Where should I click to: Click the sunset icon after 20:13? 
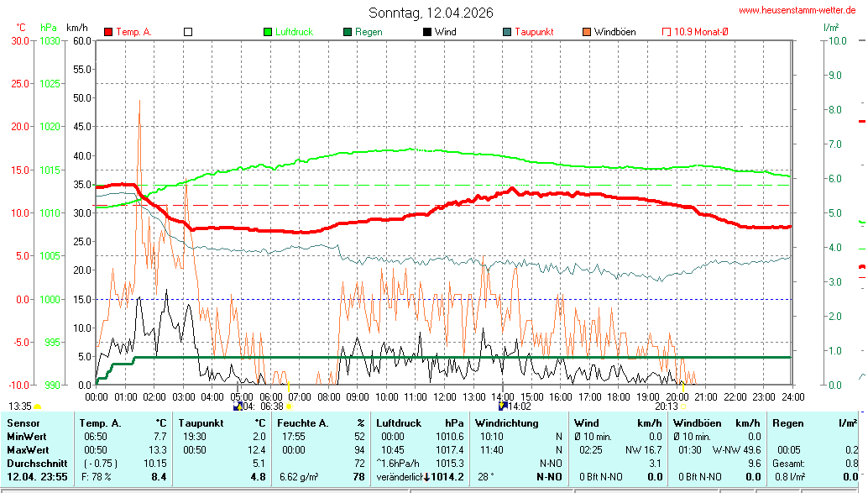684,406
